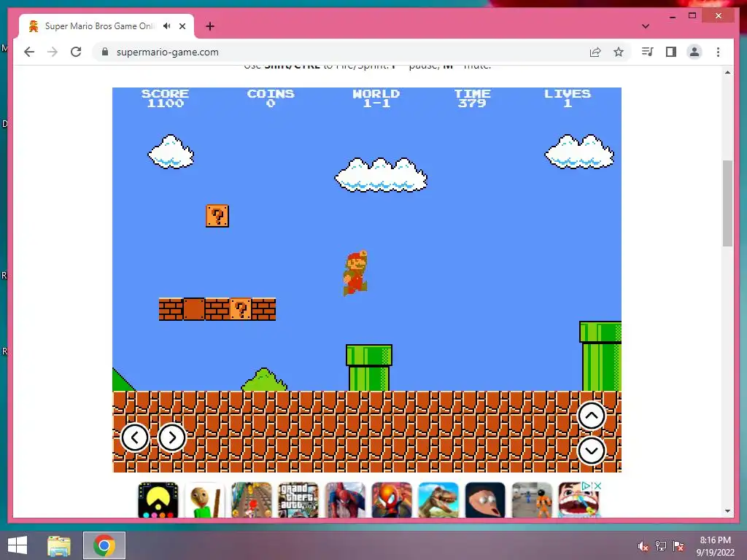The width and height of the screenshot is (747, 560).
Task: Open the clock showing 8:16 PM
Action: point(715,546)
